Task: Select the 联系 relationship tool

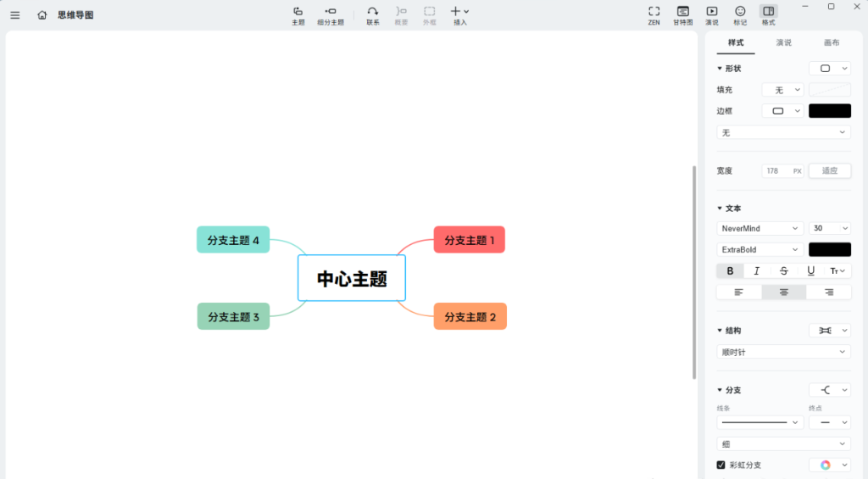Action: coord(373,15)
